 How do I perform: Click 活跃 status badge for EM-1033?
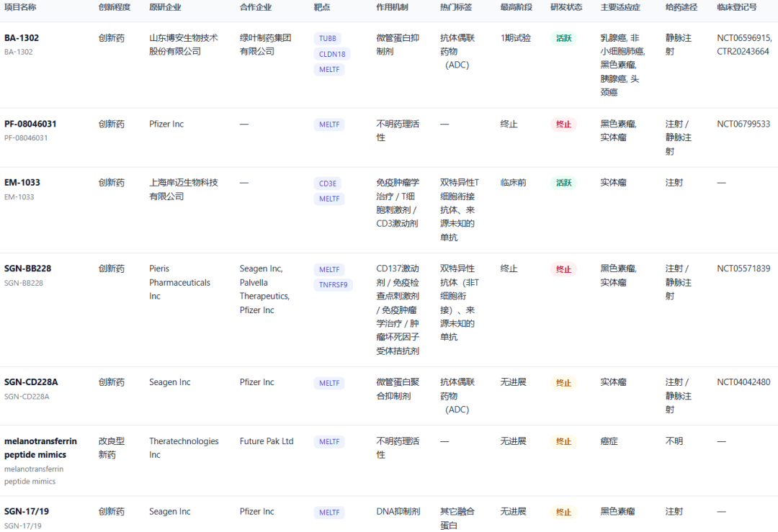563,183
